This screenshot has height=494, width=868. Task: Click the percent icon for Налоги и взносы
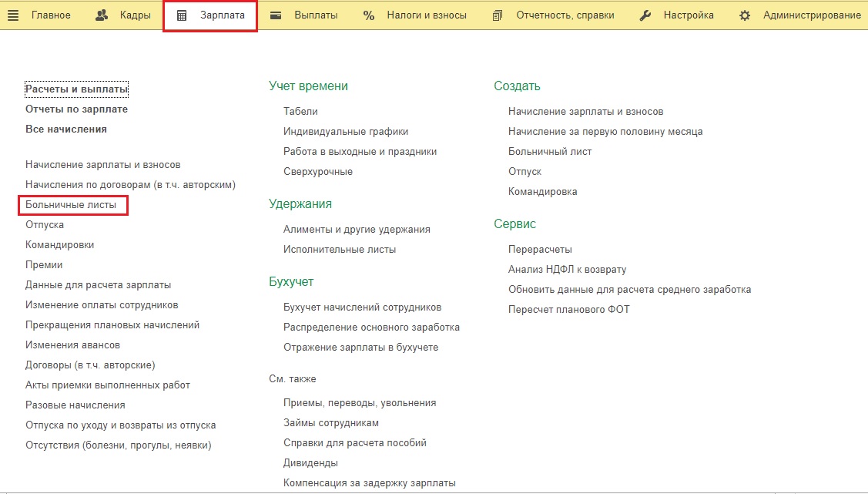coord(369,15)
